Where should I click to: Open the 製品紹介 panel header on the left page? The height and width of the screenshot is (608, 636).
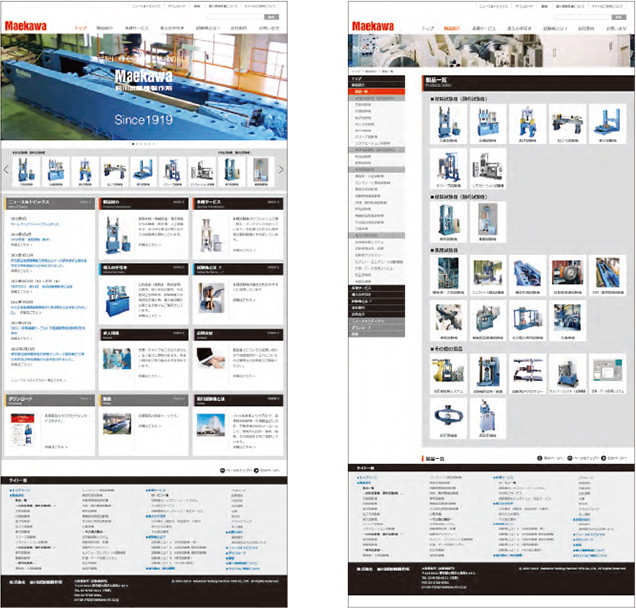tap(144, 203)
